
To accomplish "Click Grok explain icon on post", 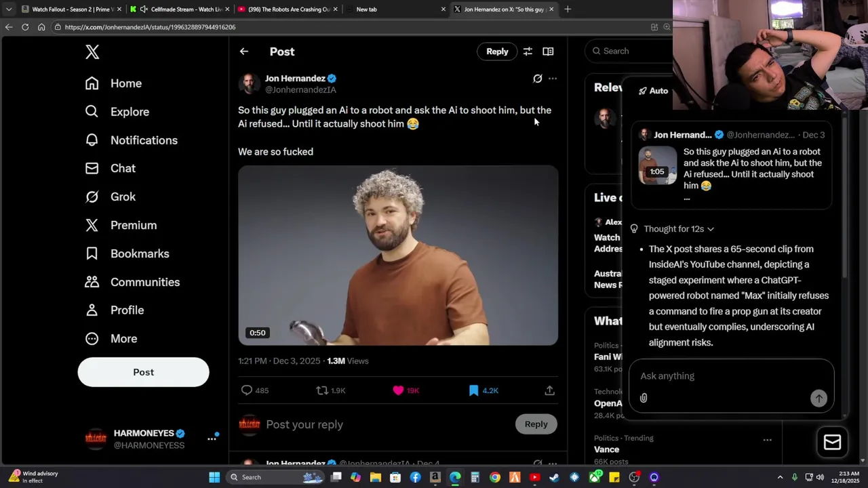I will point(538,79).
